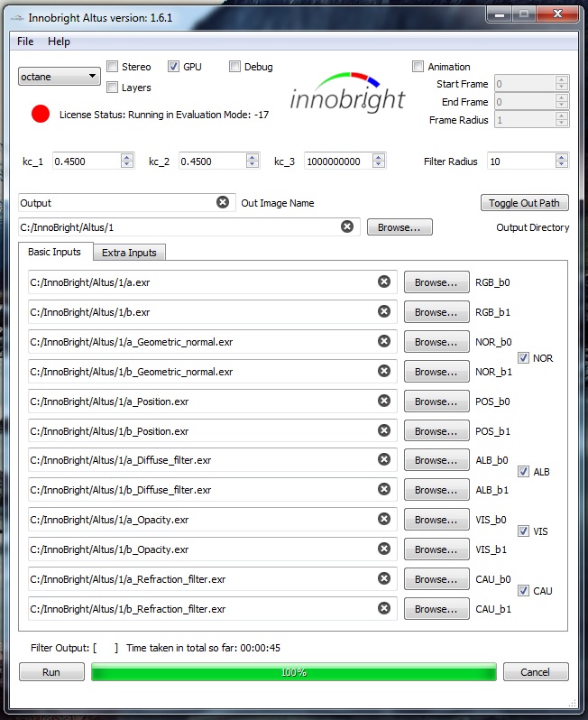Click the Run button

[51, 672]
